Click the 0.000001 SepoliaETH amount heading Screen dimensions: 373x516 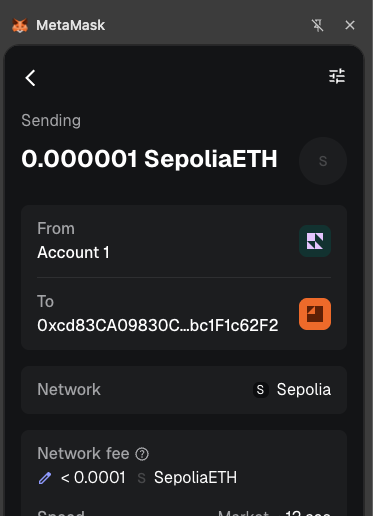pos(149,159)
